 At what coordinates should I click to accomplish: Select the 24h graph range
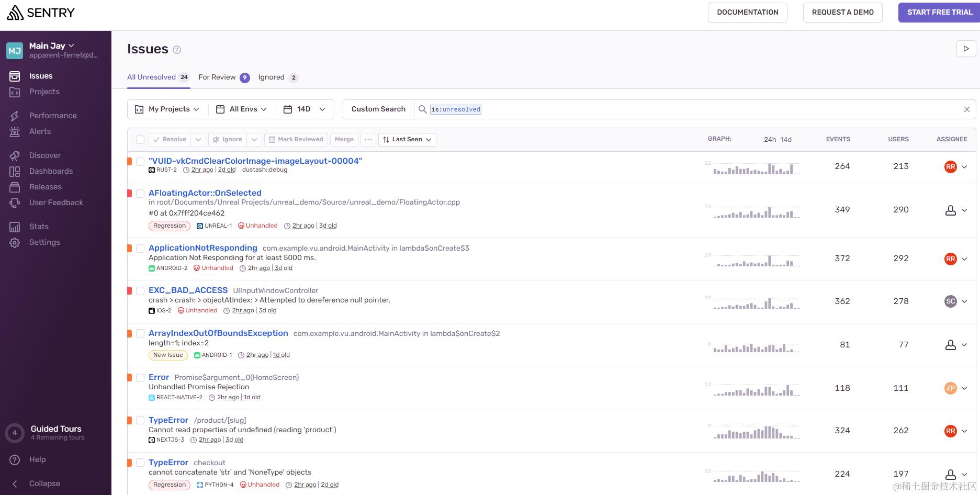[x=770, y=140]
